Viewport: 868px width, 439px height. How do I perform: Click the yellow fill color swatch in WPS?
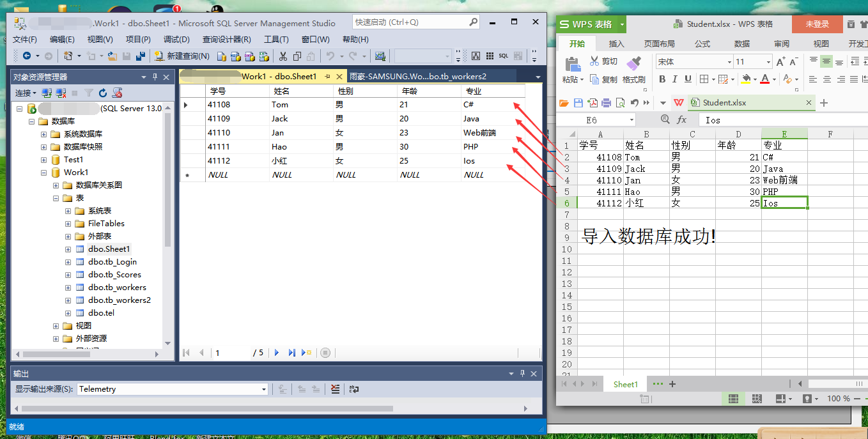[745, 79]
